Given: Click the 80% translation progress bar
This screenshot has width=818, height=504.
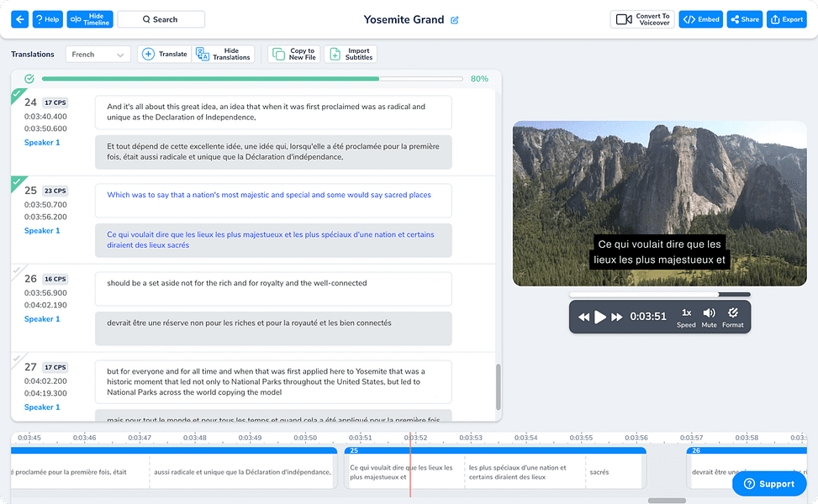Looking at the screenshot, I should click(252, 79).
